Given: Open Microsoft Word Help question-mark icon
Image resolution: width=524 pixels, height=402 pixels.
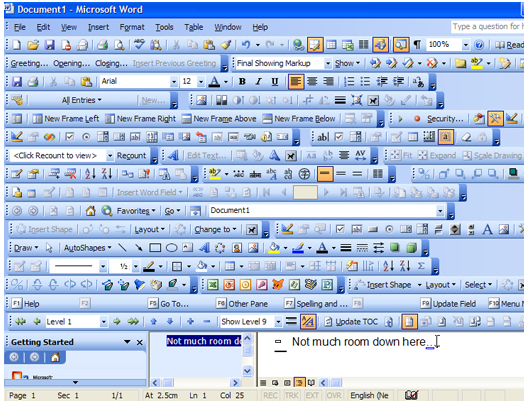Looking at the screenshot, I should [x=479, y=45].
